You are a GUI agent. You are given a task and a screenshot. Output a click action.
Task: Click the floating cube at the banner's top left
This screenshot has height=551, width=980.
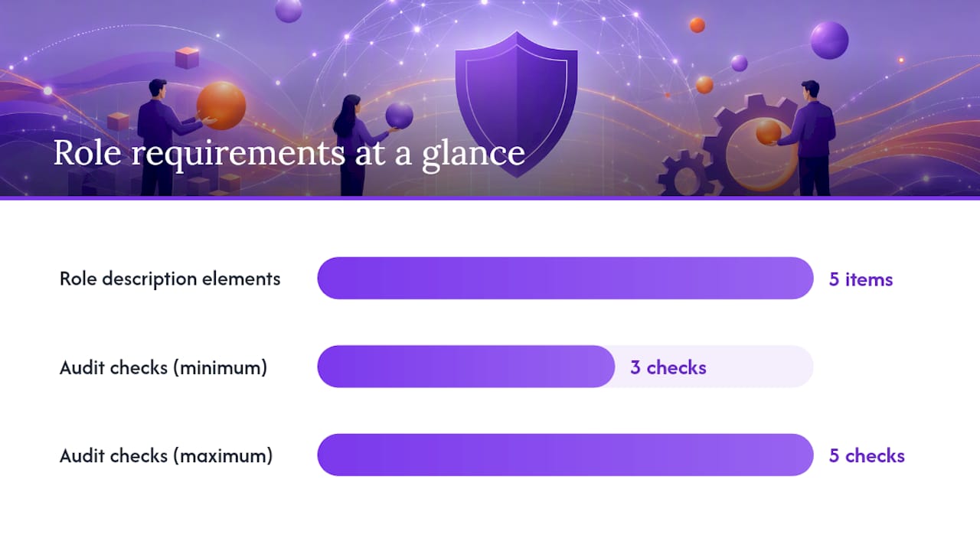click(187, 57)
